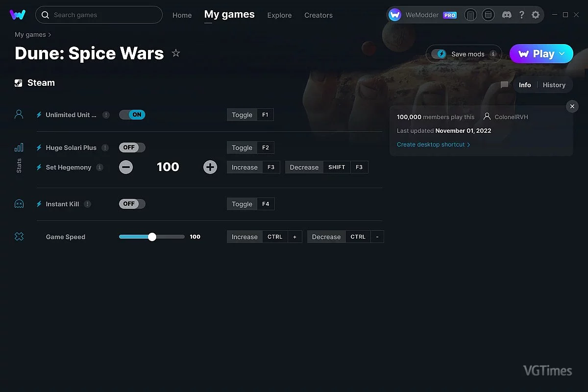This screenshot has width=588, height=392.
Task: Enable Huge Solari Plus toggle
Action: pos(132,147)
